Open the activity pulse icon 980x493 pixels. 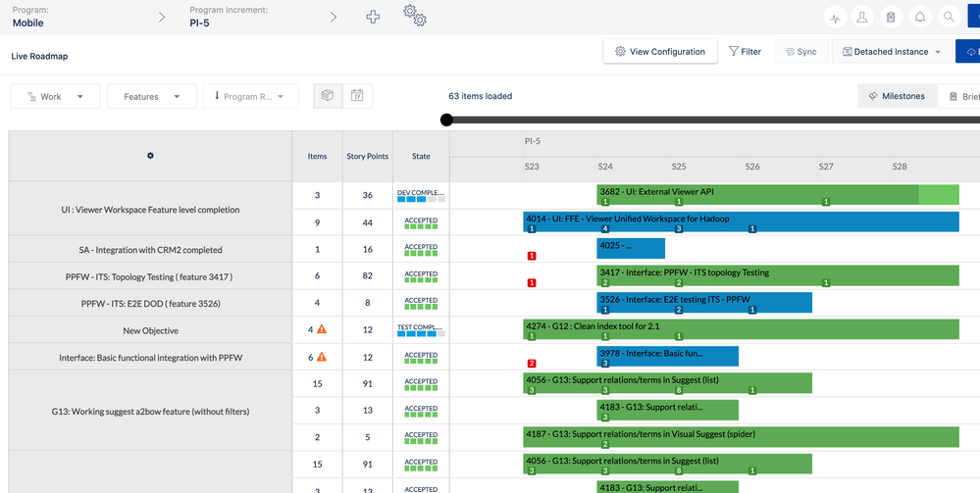836,17
